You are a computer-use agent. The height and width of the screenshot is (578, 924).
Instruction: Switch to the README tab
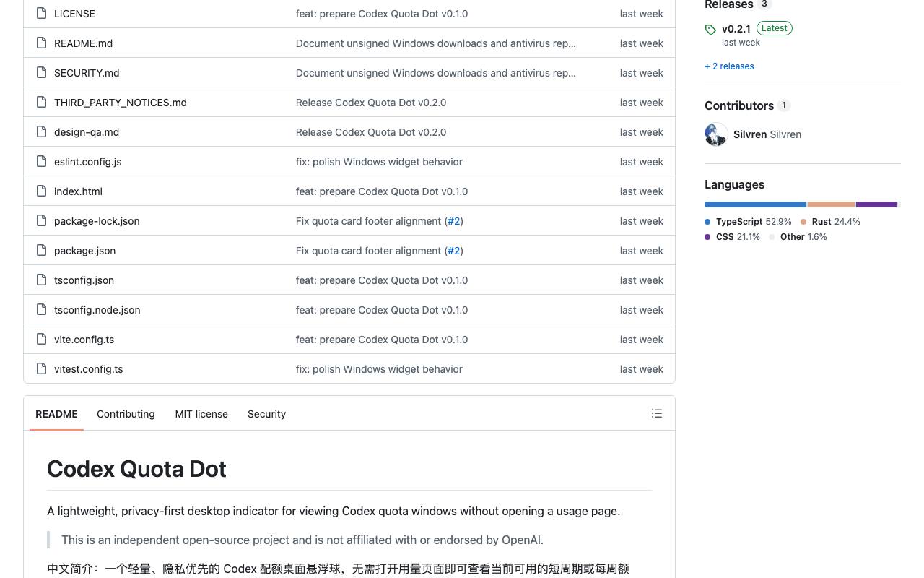[56, 414]
